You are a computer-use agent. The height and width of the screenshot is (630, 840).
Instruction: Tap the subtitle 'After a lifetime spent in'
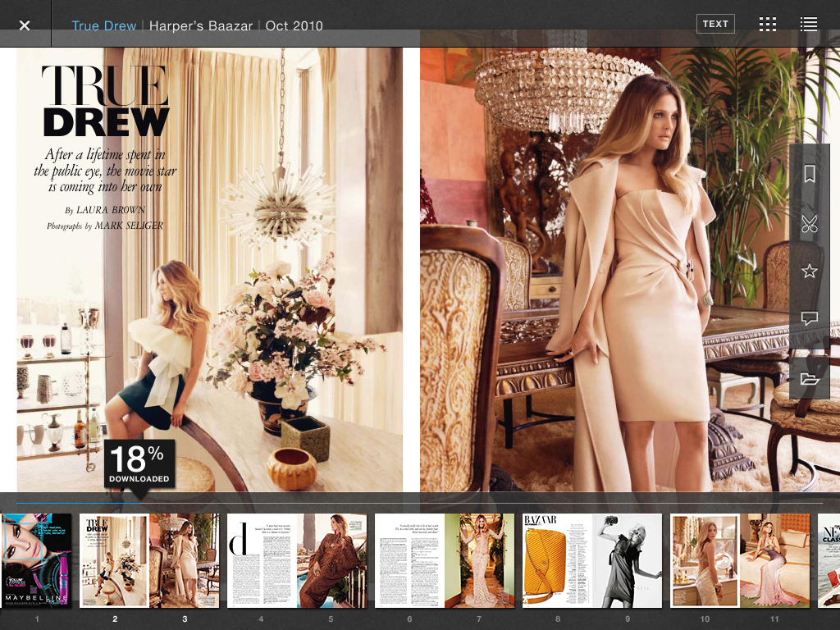pos(105,155)
